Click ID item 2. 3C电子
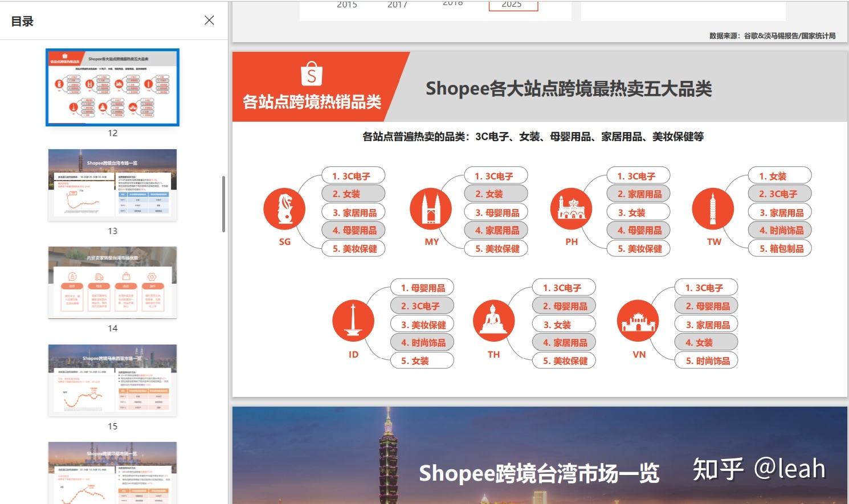Viewport: 849px width, 504px height. tap(422, 306)
